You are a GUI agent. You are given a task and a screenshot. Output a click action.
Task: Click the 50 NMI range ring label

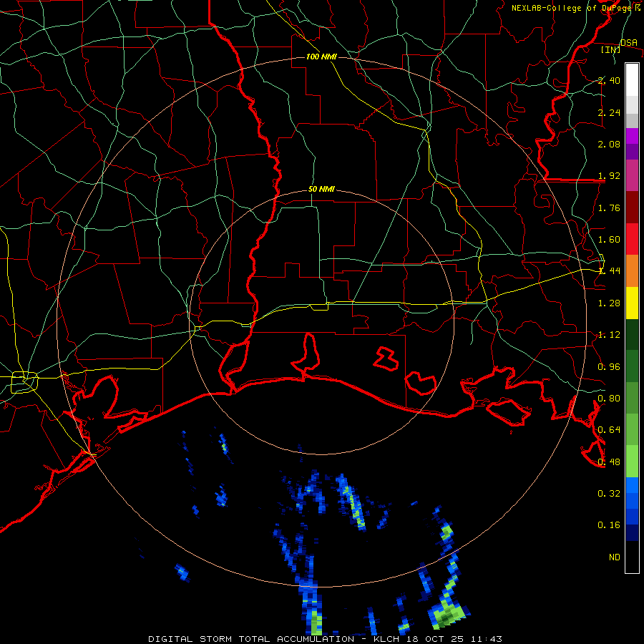(x=321, y=189)
